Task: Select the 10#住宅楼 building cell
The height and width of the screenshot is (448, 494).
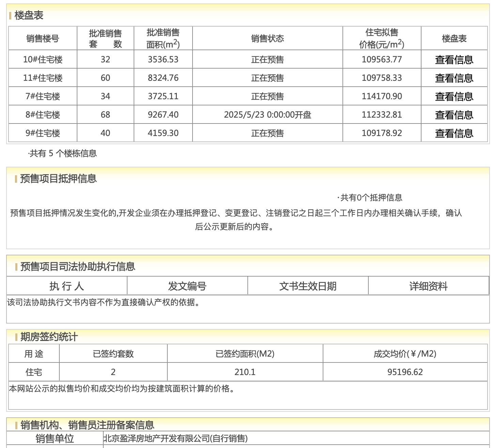Action: [x=43, y=60]
